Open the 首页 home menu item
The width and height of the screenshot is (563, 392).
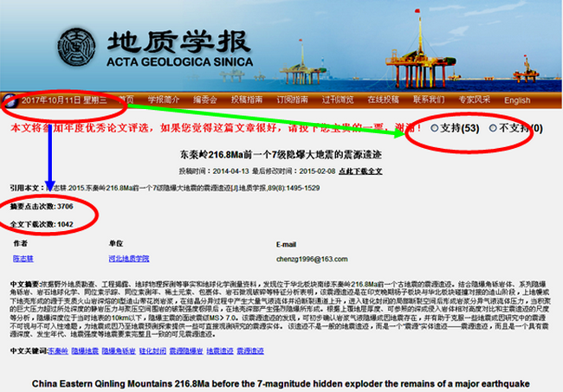pyautogui.click(x=126, y=100)
